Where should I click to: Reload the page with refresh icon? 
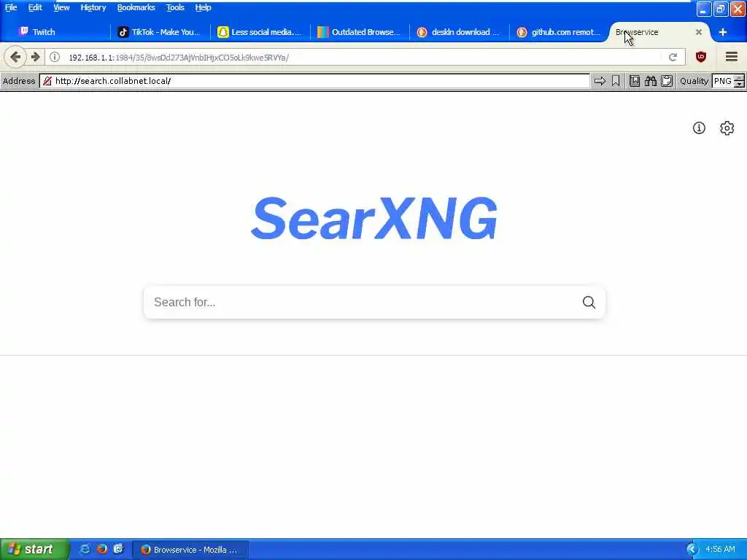click(x=673, y=57)
